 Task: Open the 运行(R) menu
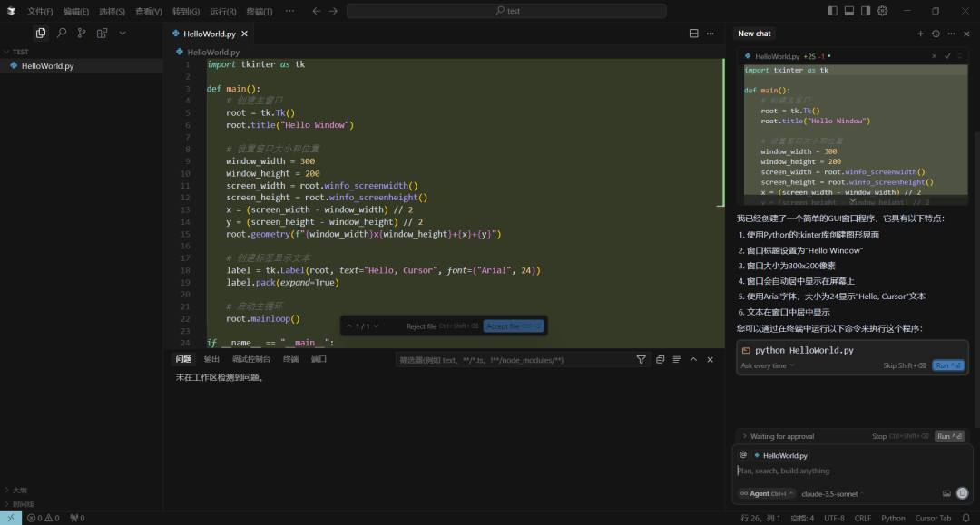(222, 11)
